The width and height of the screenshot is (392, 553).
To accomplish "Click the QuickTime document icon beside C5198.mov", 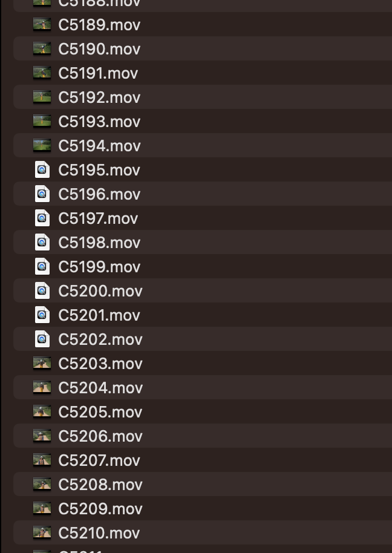I will click(42, 242).
